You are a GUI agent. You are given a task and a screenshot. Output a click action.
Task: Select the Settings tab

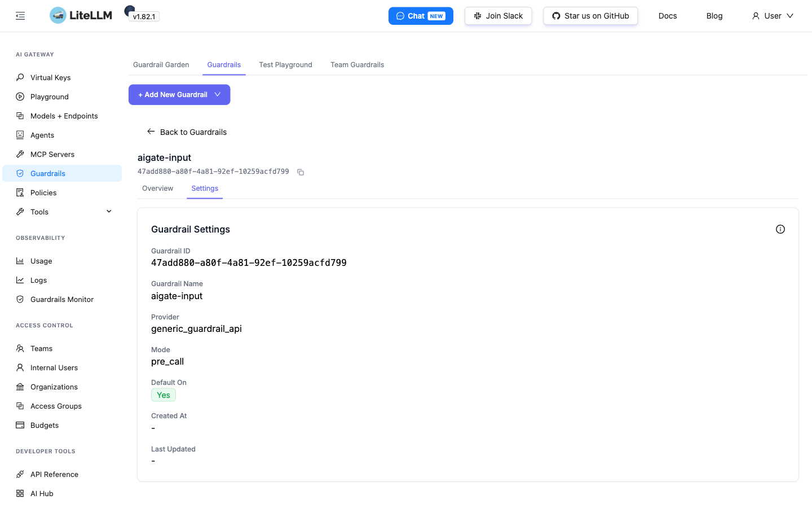click(205, 189)
